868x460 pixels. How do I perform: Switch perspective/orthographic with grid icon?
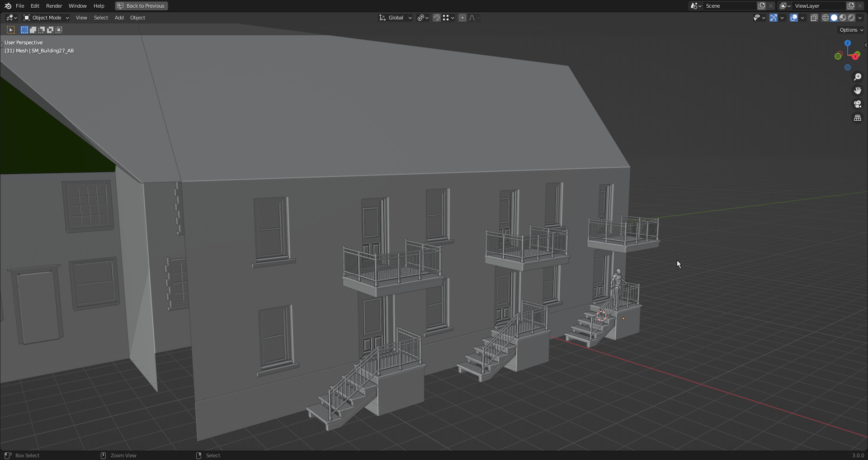tap(857, 118)
